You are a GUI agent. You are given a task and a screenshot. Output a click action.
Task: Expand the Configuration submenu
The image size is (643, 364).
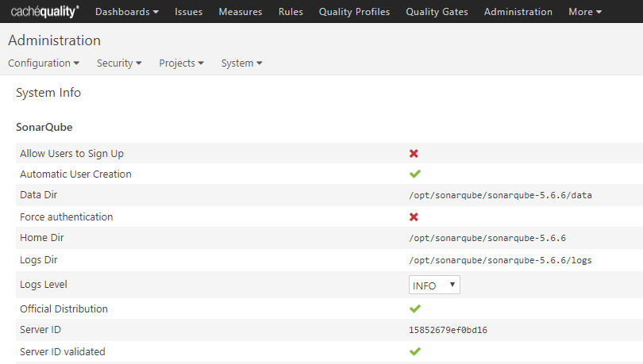point(44,63)
